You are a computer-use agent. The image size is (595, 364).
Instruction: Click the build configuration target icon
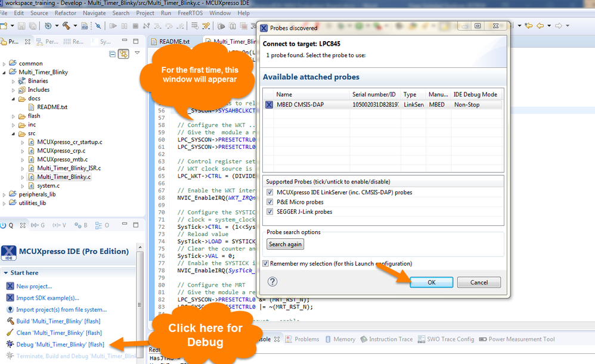(x=48, y=26)
